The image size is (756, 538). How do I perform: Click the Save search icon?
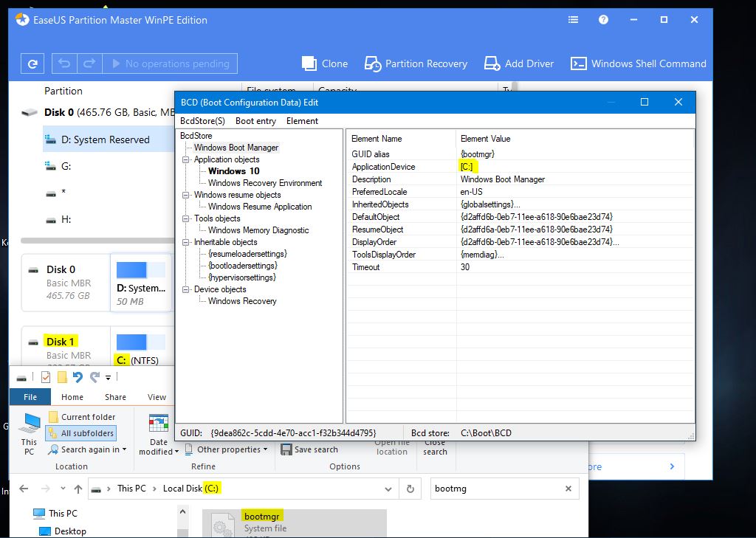tap(285, 449)
